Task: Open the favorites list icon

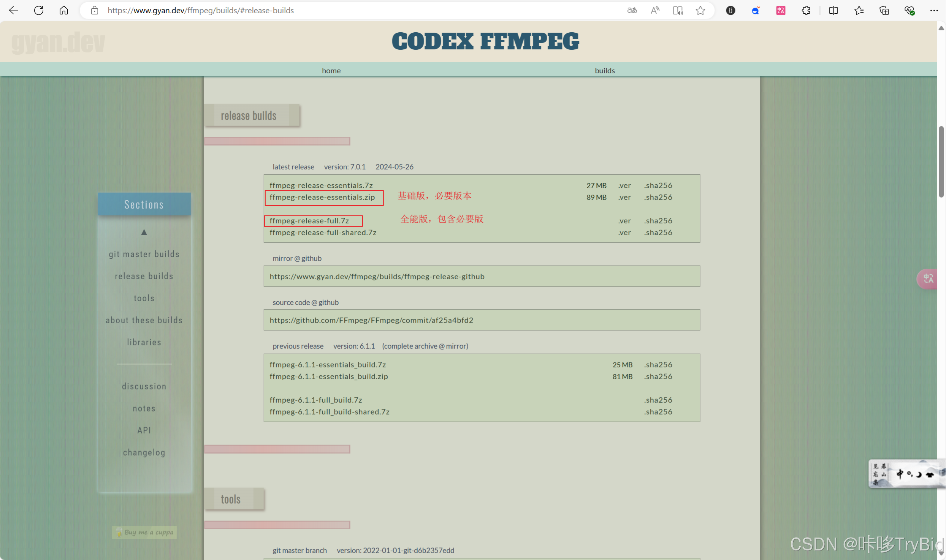Action: click(859, 10)
